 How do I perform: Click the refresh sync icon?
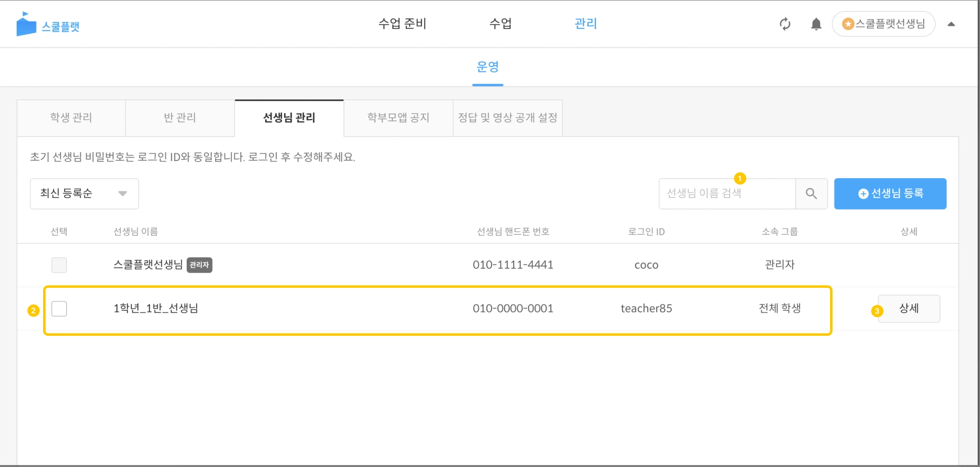click(x=785, y=24)
